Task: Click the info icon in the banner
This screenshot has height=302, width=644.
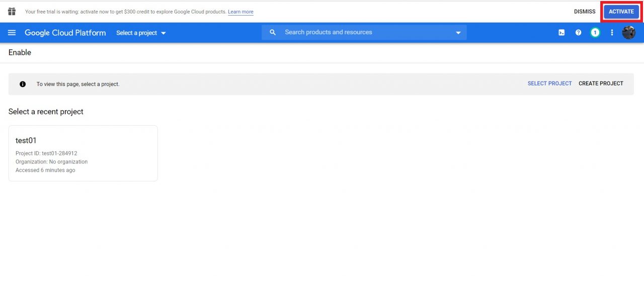Action: pyautogui.click(x=23, y=84)
